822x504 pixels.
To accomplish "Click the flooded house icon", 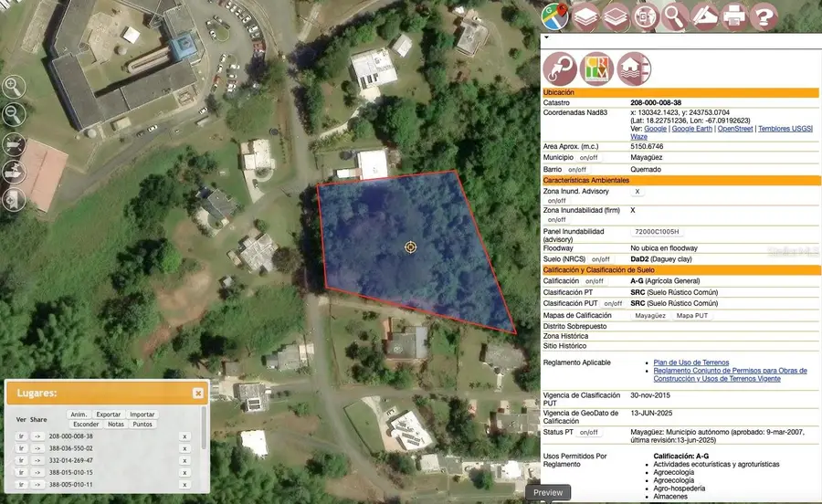I will point(635,68).
